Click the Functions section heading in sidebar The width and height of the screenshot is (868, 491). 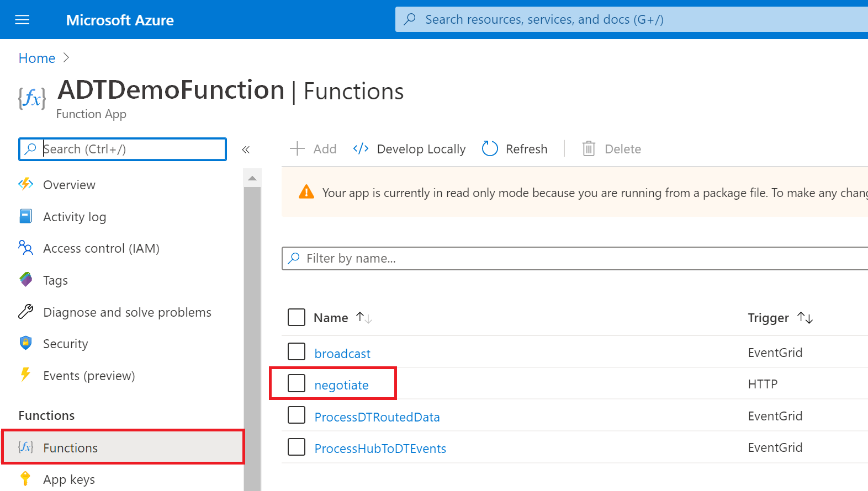click(x=46, y=415)
